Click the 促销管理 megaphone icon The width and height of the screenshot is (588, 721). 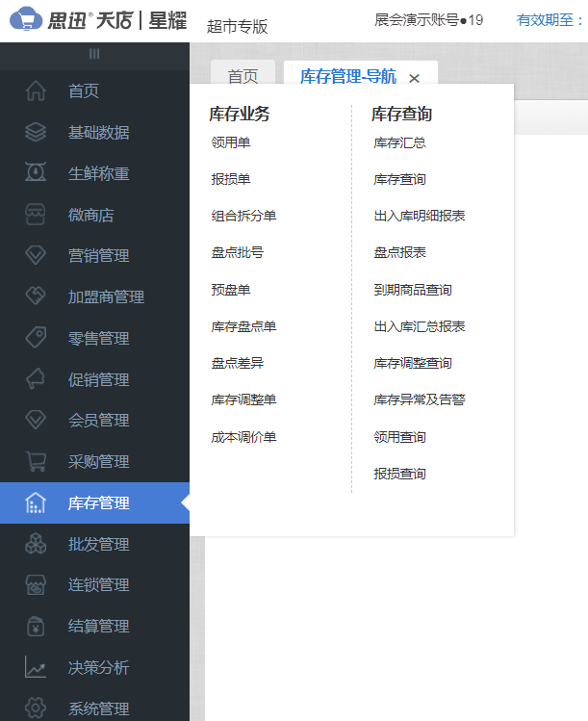point(36,379)
